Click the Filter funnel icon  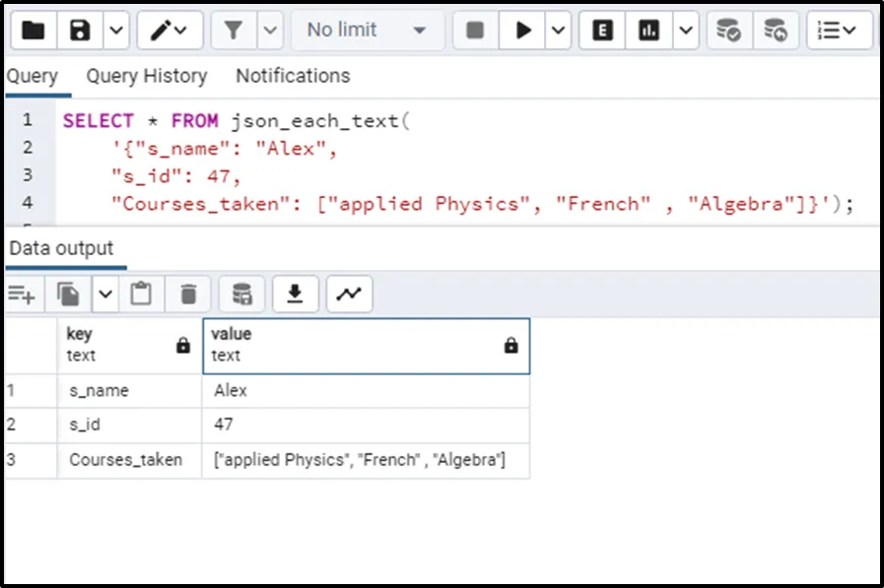(234, 31)
